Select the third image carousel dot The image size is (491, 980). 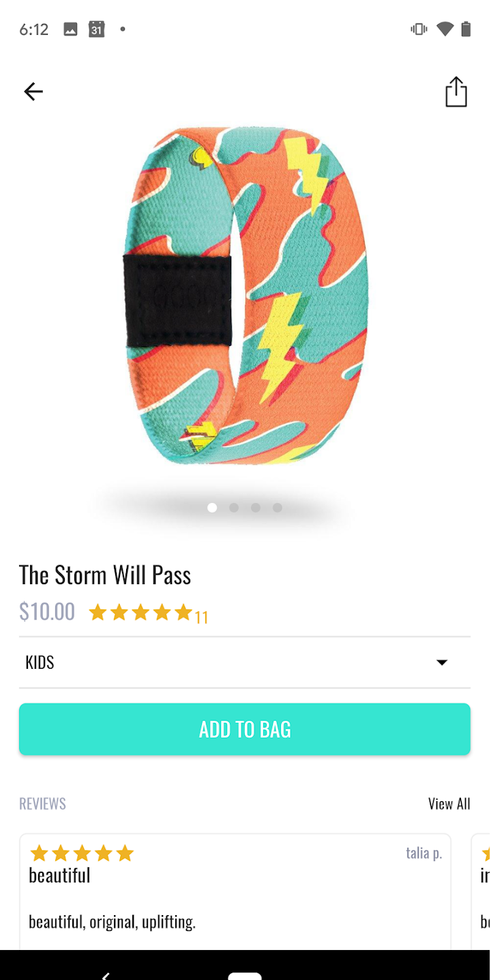(x=256, y=508)
